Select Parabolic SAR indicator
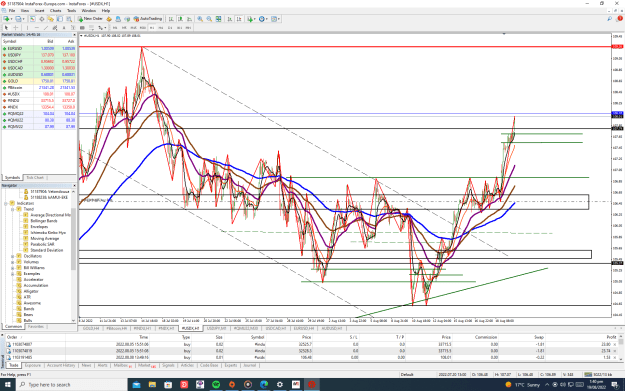 tap(42, 244)
